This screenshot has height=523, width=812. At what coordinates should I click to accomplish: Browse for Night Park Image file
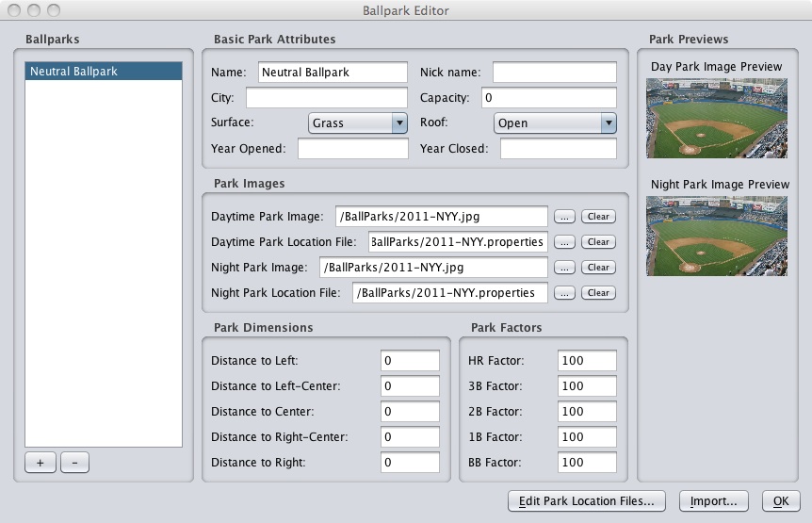coord(564,268)
